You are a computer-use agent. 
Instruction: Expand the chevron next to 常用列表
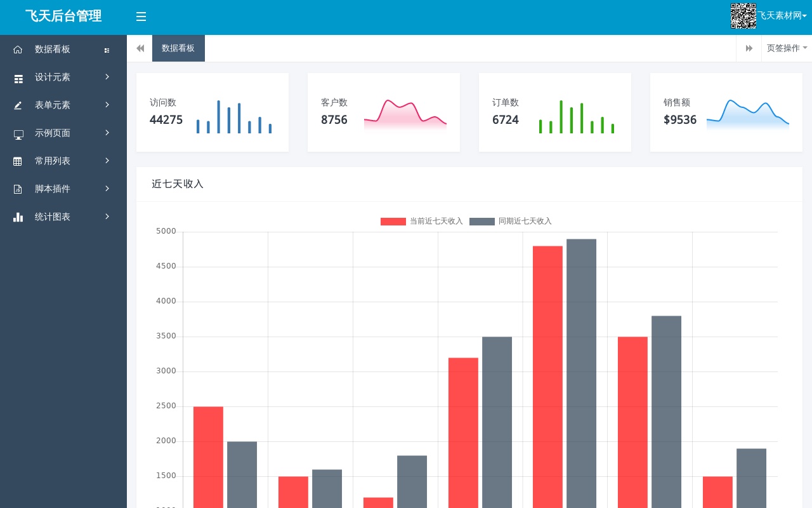click(107, 161)
